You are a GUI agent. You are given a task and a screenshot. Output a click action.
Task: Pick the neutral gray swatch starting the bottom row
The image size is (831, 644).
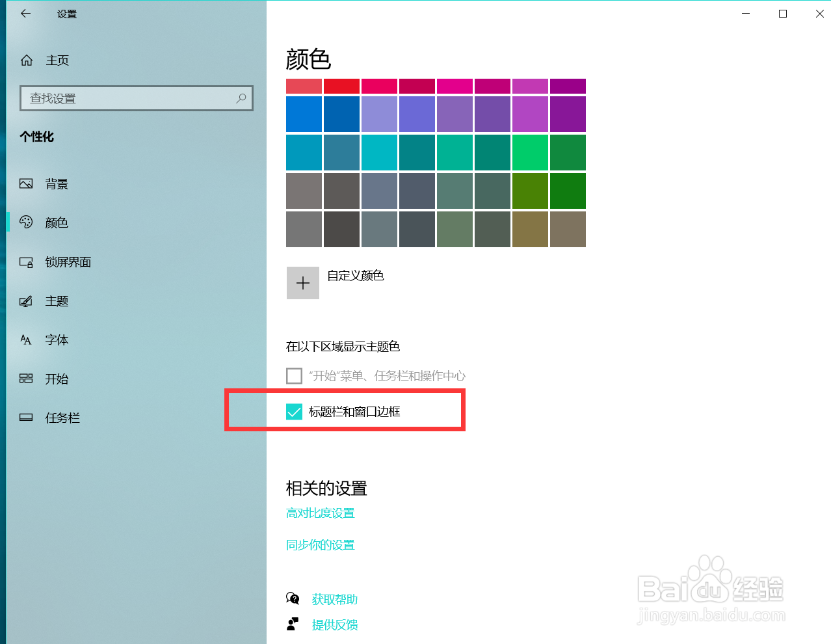(x=304, y=229)
